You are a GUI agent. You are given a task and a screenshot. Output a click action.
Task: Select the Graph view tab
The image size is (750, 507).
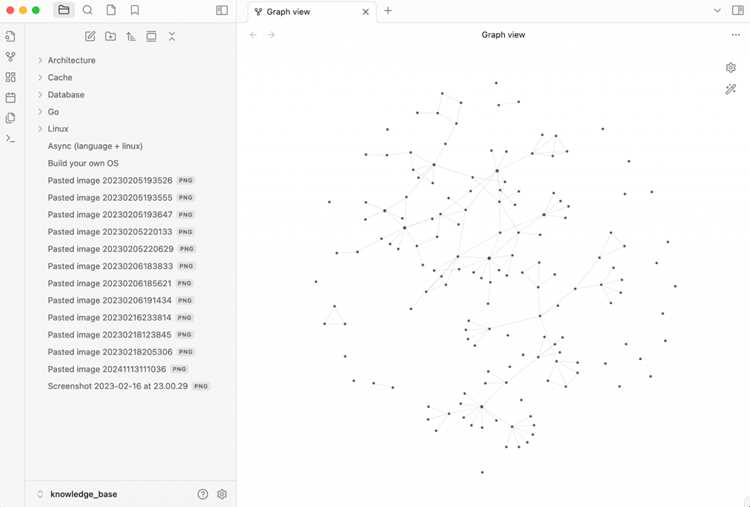click(288, 11)
